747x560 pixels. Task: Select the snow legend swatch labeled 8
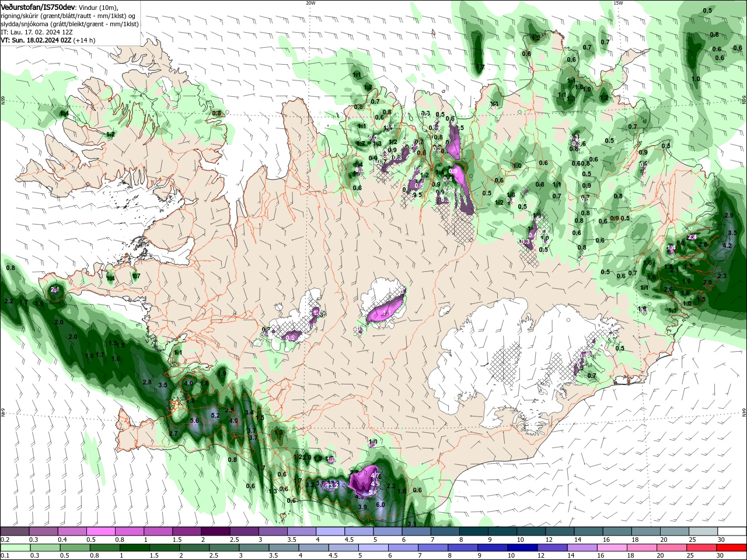pos(474,531)
